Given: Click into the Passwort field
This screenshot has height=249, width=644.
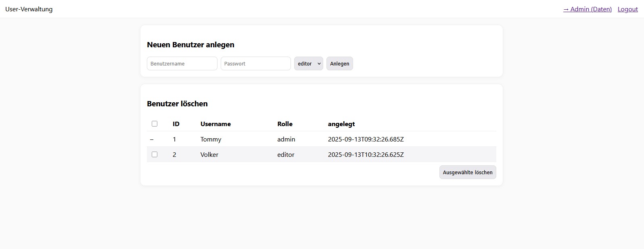Looking at the screenshot, I should tap(255, 63).
